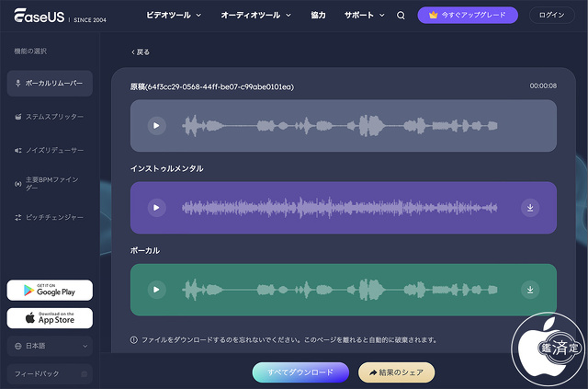Expand the ビデオツール menu
This screenshot has width=588, height=389.
pos(174,15)
